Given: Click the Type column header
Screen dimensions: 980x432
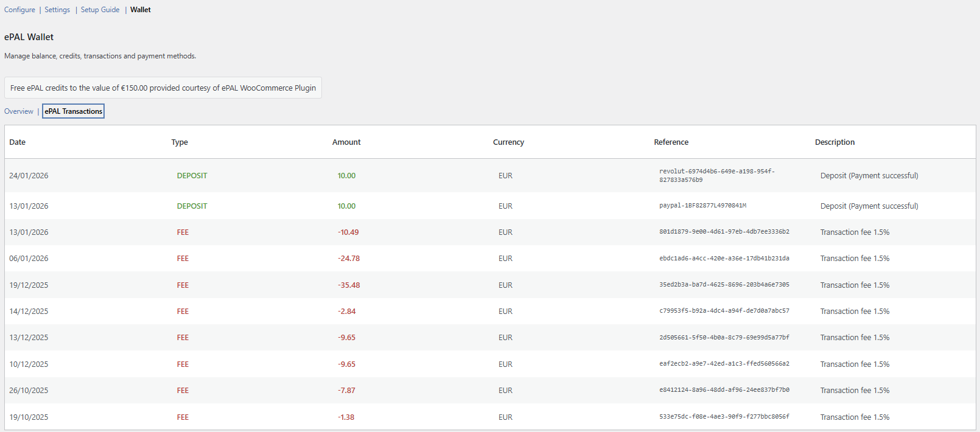Looking at the screenshot, I should (x=180, y=142).
